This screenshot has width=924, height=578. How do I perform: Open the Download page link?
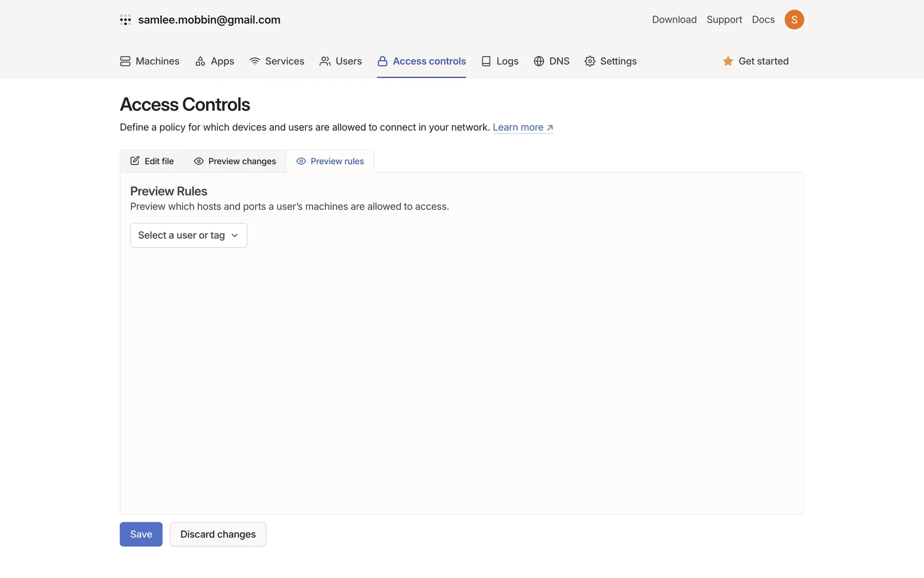pyautogui.click(x=674, y=20)
